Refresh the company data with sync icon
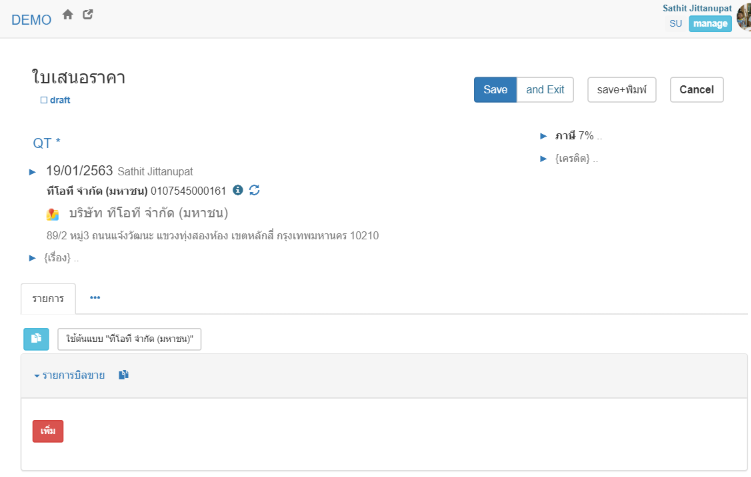Screen dimensions: 751x477 pos(254,190)
